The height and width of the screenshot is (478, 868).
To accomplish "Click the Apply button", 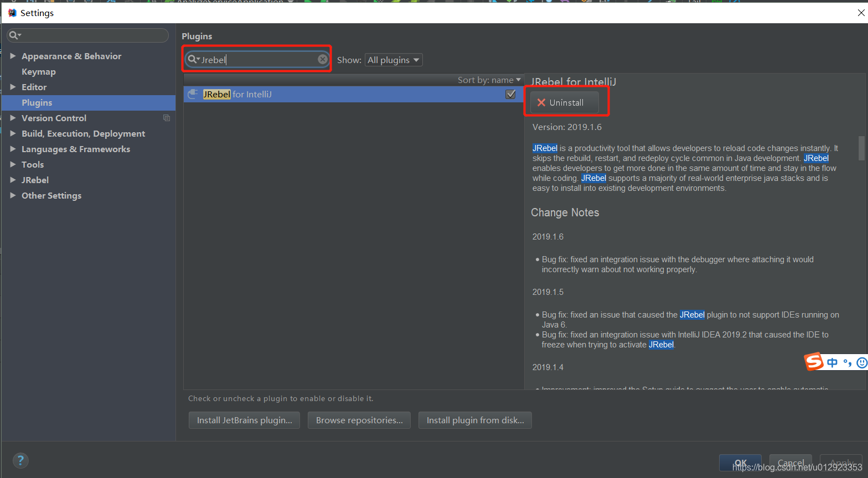I will tap(841, 463).
